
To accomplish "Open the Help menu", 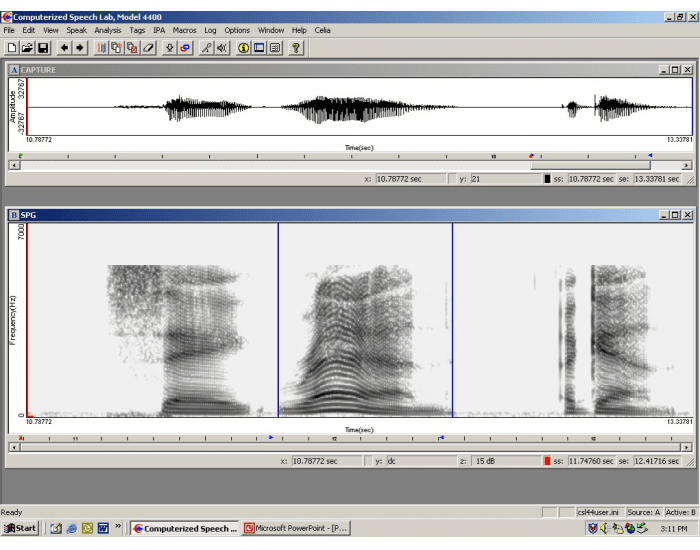I will (x=299, y=30).
